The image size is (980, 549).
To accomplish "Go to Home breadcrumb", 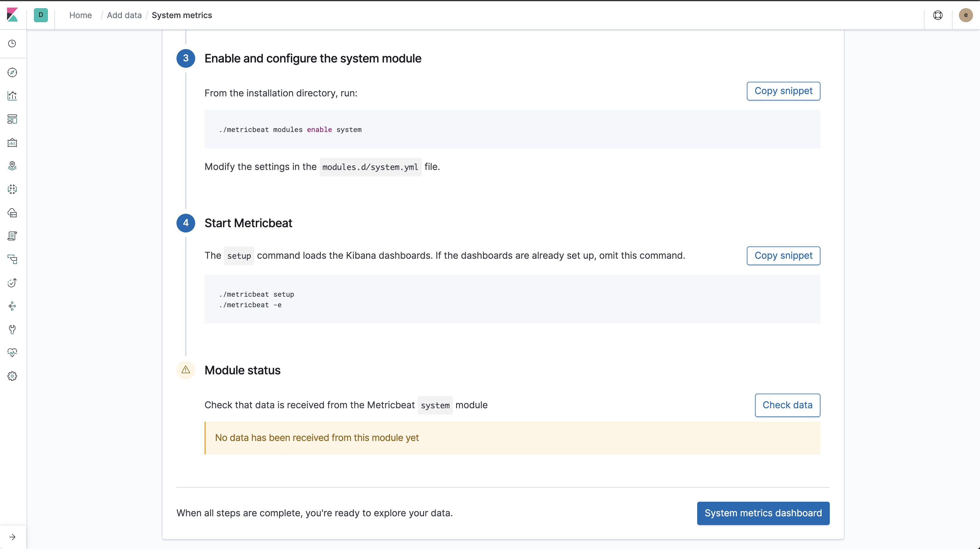I will 80,15.
